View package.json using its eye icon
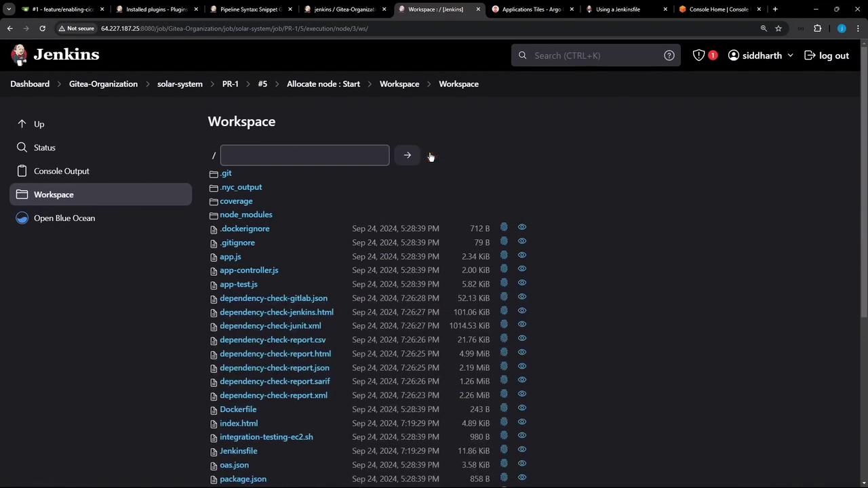 [x=522, y=478]
